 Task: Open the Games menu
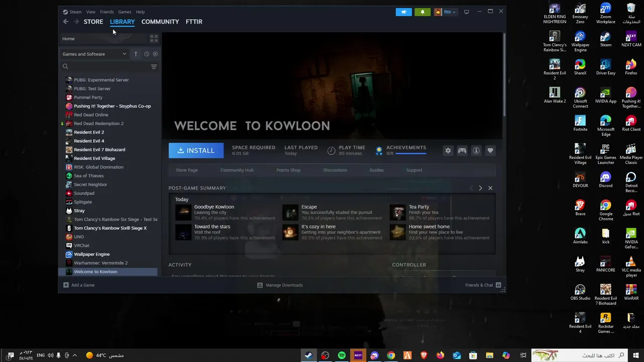124,12
